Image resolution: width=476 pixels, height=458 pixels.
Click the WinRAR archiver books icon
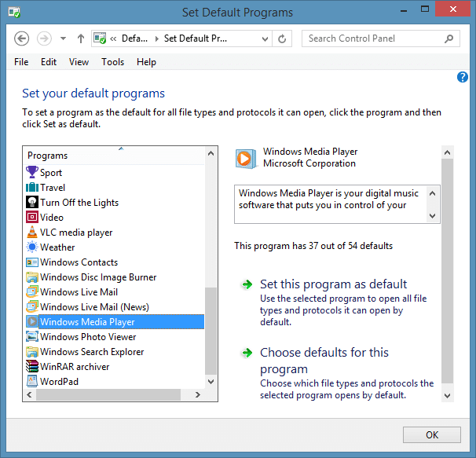tap(32, 366)
